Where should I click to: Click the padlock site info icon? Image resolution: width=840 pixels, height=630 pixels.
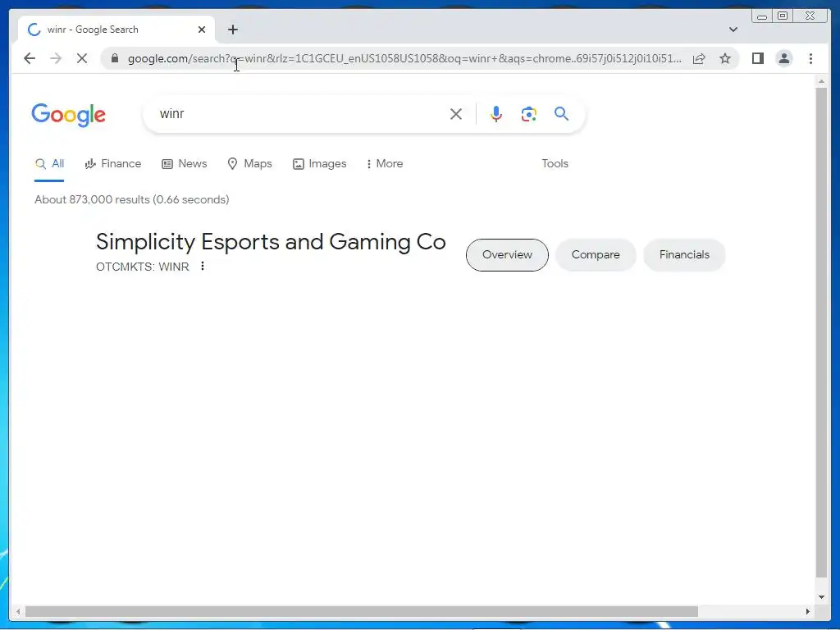[114, 58]
